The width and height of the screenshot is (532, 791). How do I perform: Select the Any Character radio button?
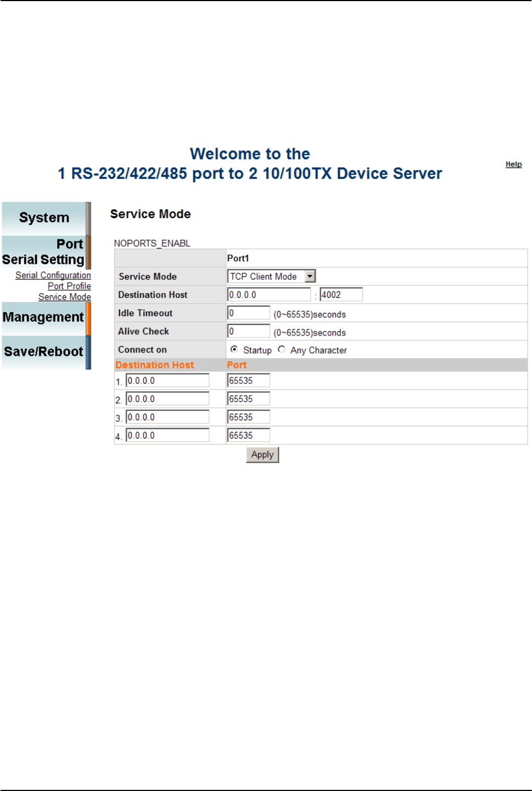point(281,349)
